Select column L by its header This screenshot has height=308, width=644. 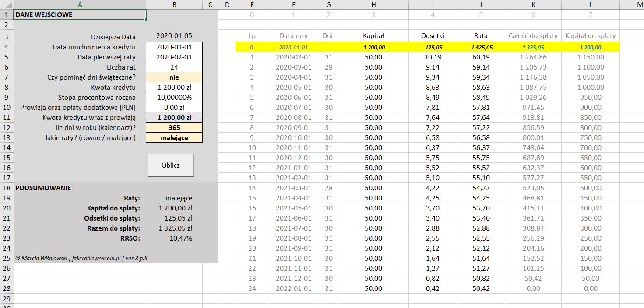[590, 5]
